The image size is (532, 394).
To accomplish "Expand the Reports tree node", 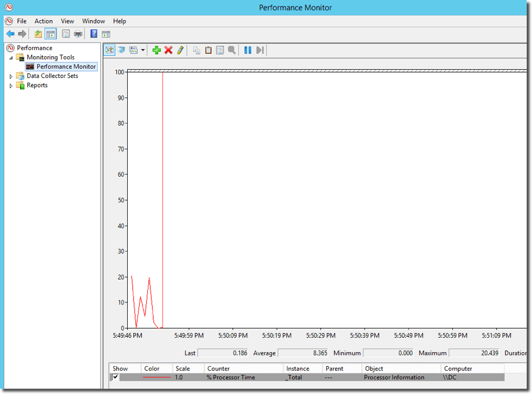I will (11, 86).
